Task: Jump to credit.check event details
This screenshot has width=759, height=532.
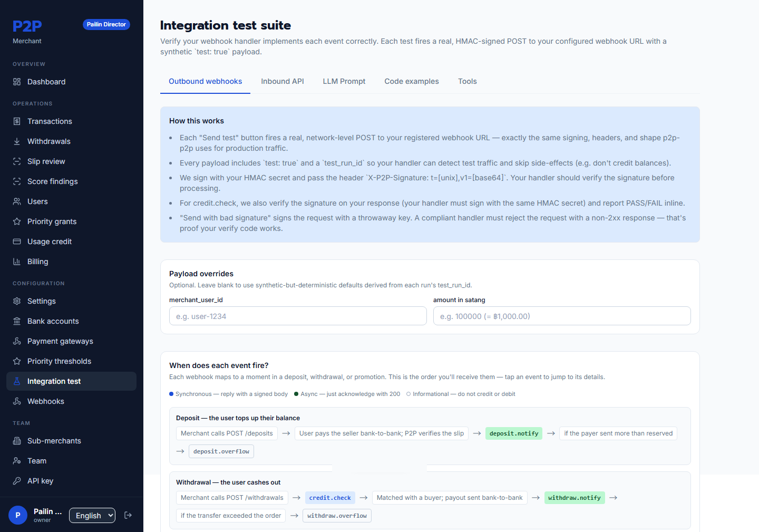Action: pos(330,498)
